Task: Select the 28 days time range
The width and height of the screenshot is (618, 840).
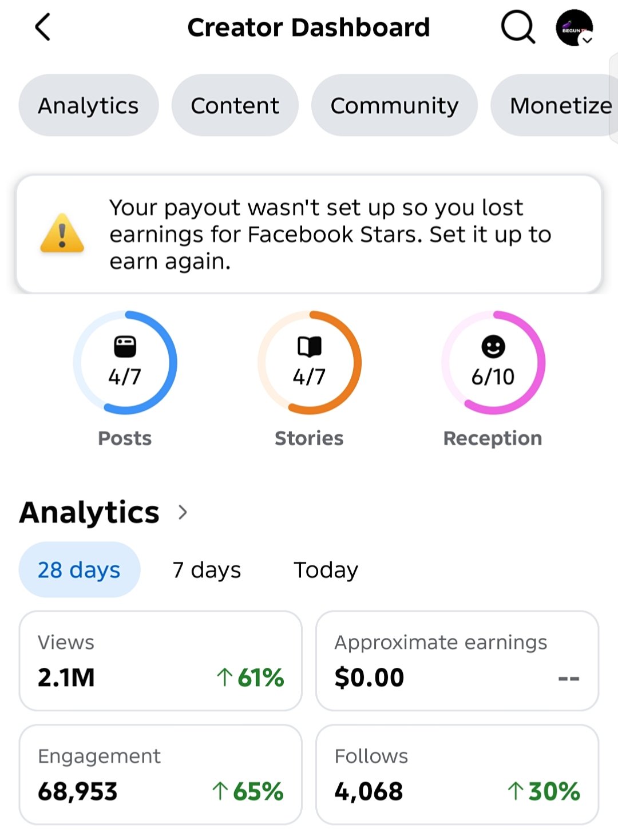Action: coord(80,570)
